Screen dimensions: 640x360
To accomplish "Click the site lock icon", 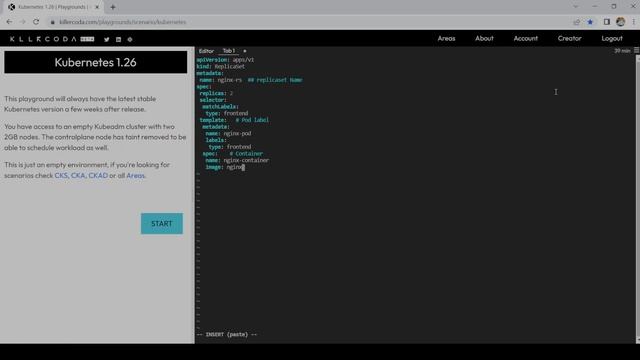I will pos(52,22).
